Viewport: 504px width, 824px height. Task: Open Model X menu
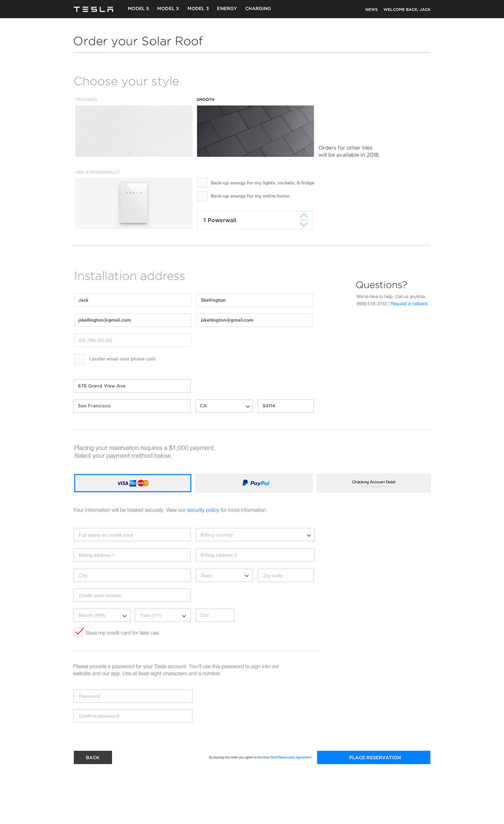[x=168, y=8]
